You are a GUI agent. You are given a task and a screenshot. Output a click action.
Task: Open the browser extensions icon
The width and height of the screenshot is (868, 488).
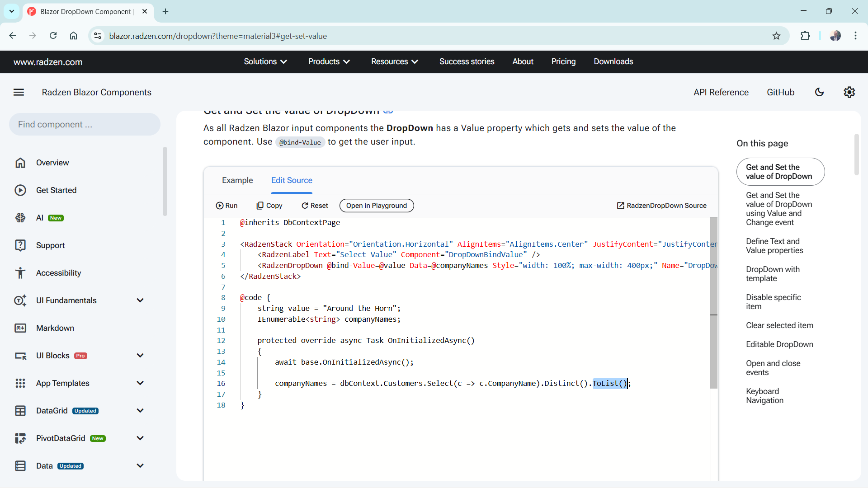pyautogui.click(x=805, y=36)
